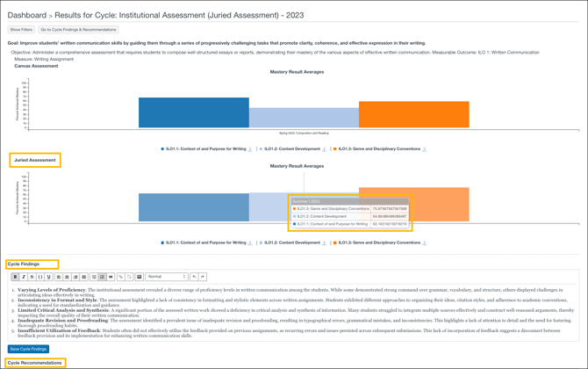
Task: Insert a link with chain icon
Action: click(x=121, y=277)
